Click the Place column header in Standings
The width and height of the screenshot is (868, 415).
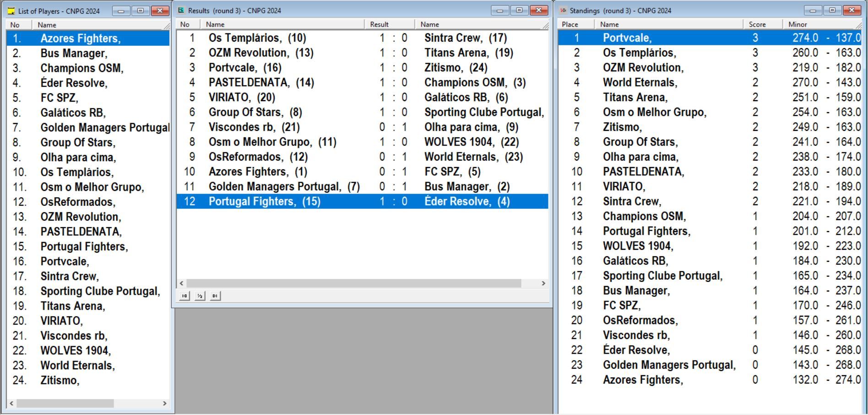pyautogui.click(x=576, y=24)
